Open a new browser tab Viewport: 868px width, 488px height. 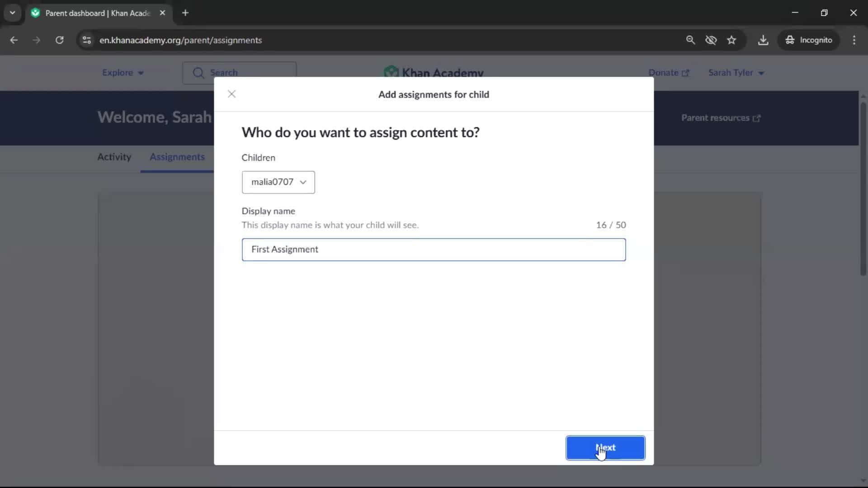tap(185, 13)
